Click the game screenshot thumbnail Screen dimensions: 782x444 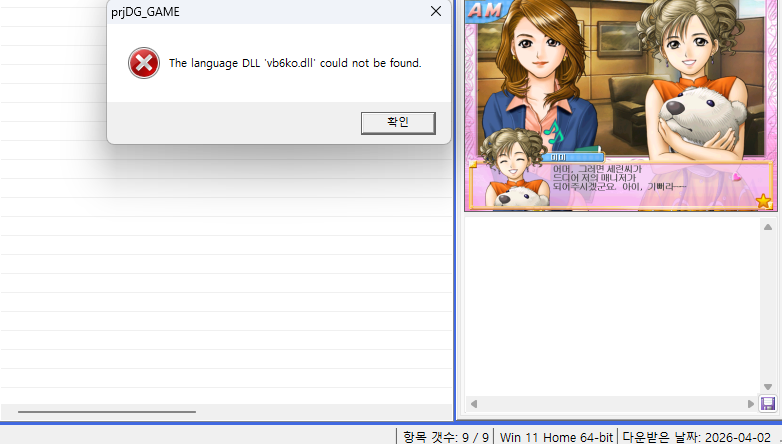621,105
